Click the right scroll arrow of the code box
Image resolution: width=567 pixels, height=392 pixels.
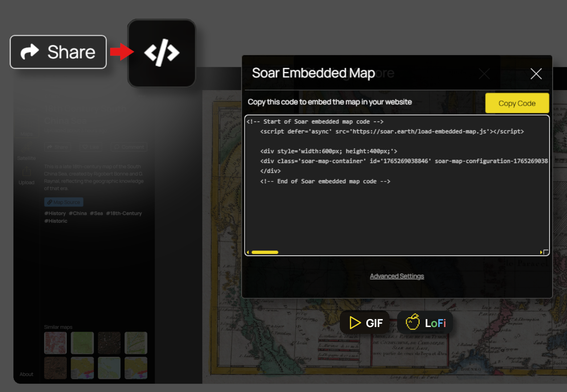coord(541,252)
